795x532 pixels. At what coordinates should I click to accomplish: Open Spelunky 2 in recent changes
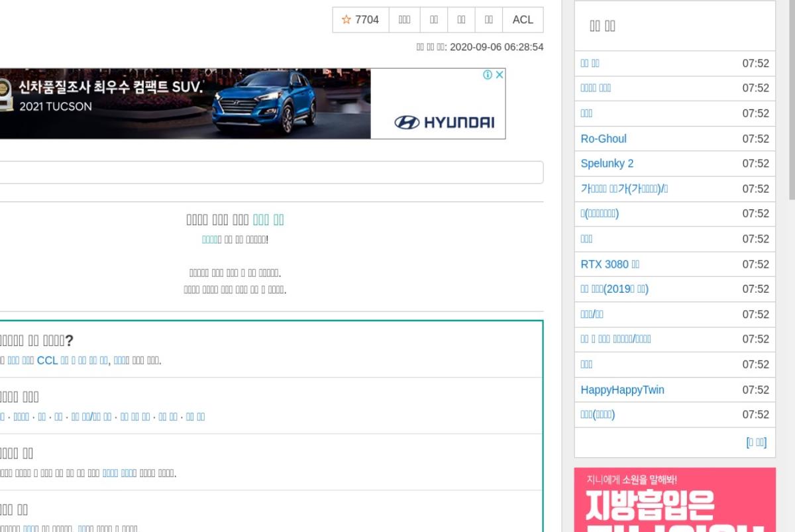click(x=607, y=164)
